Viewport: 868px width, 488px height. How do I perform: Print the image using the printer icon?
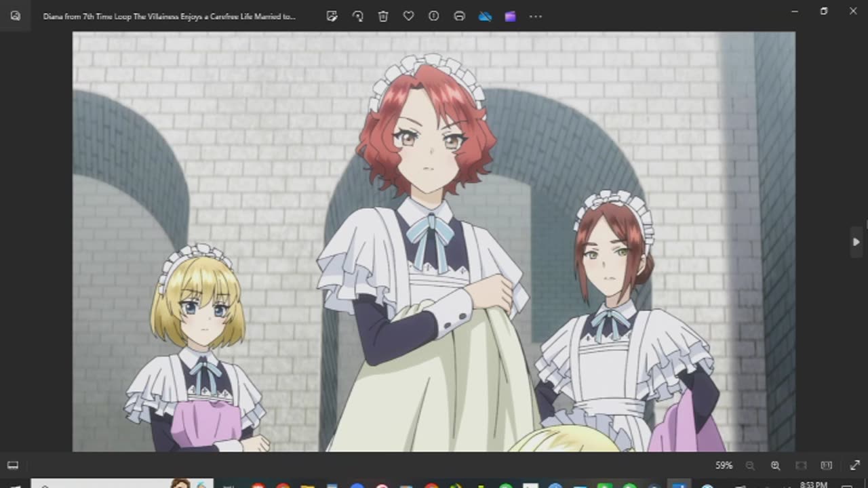click(x=459, y=16)
